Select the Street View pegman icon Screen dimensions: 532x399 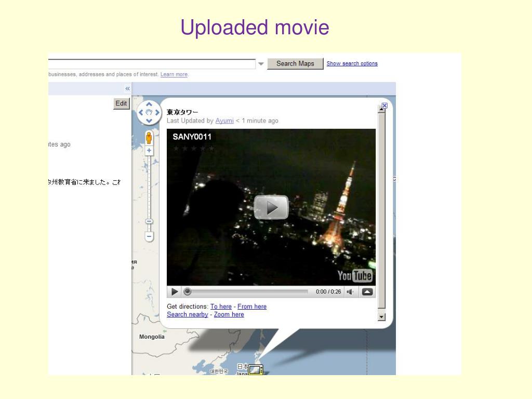[x=149, y=138]
